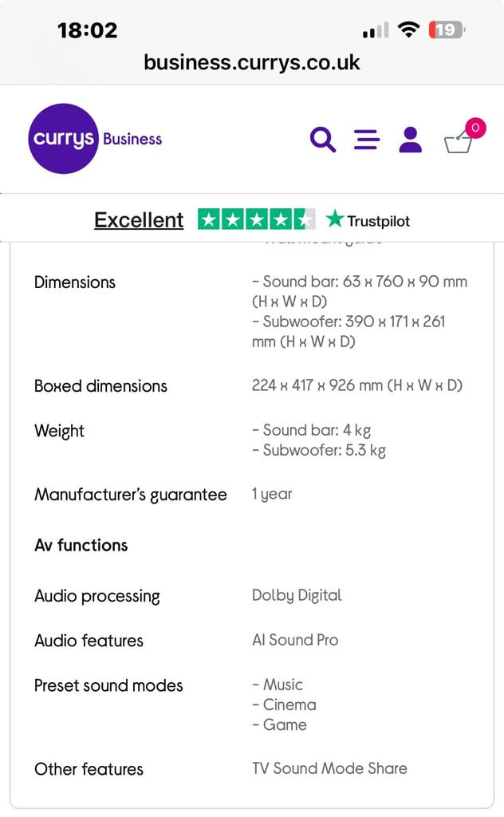Tap the cellular signal bars icon
Viewport: 504px width, 817px height.
[376, 31]
